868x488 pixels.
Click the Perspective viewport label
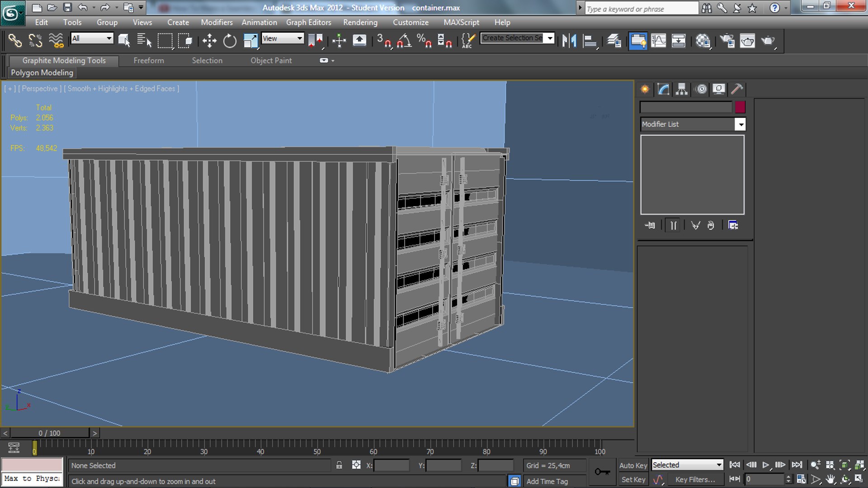coord(40,89)
